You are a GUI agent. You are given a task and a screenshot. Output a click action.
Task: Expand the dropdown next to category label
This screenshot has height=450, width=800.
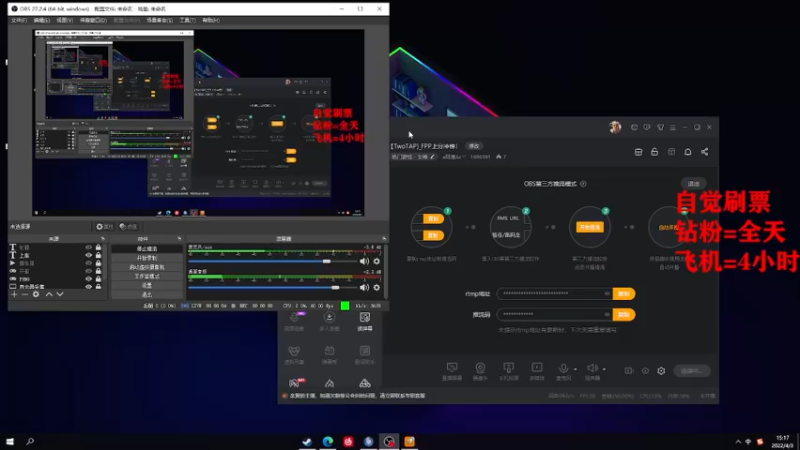(463, 157)
